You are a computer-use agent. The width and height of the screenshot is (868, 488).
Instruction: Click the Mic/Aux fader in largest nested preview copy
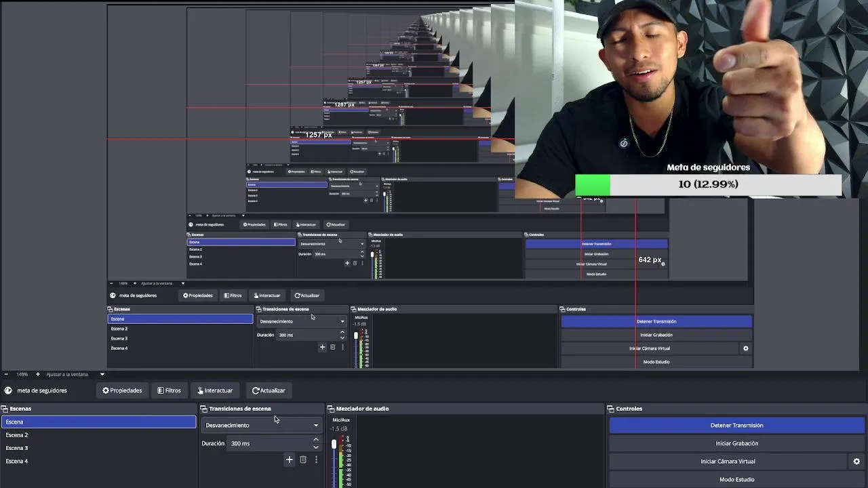(x=356, y=335)
